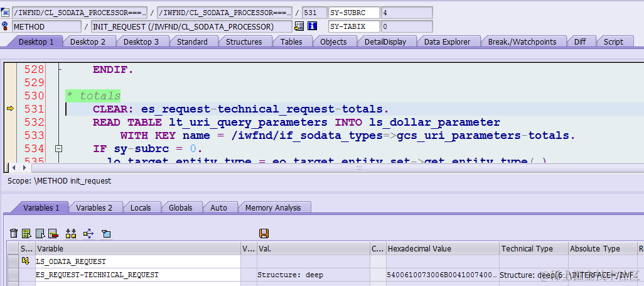Click the SY-TABIX value 0 field
This screenshot has width=644, height=286.
(x=407, y=27)
